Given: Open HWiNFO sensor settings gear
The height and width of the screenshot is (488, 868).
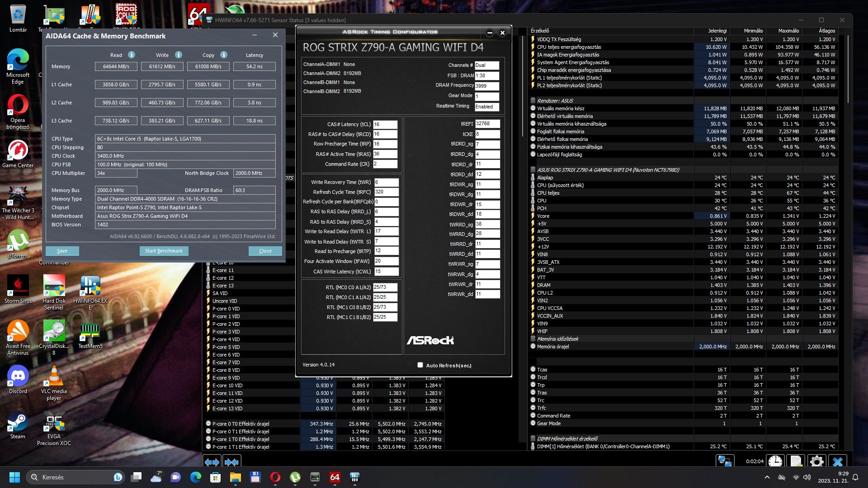Looking at the screenshot, I should (816, 461).
